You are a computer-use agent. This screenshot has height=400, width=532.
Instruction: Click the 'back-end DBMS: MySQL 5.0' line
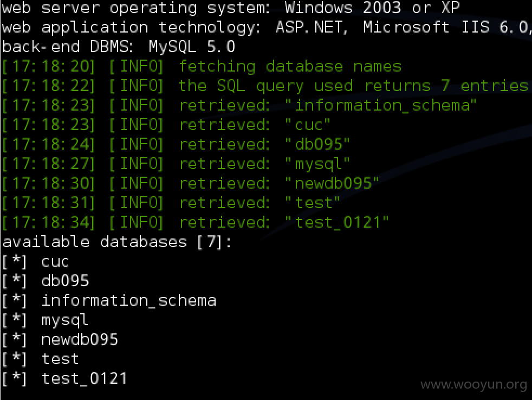119,47
